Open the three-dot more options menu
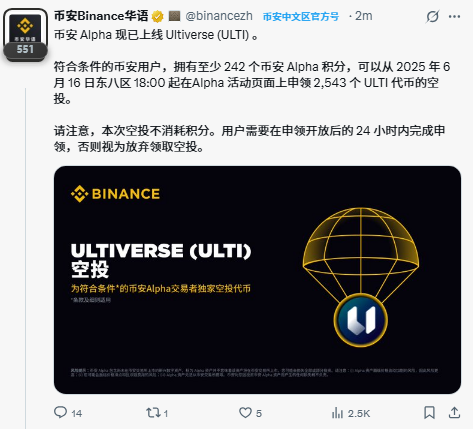The image size is (473, 429). (x=454, y=16)
